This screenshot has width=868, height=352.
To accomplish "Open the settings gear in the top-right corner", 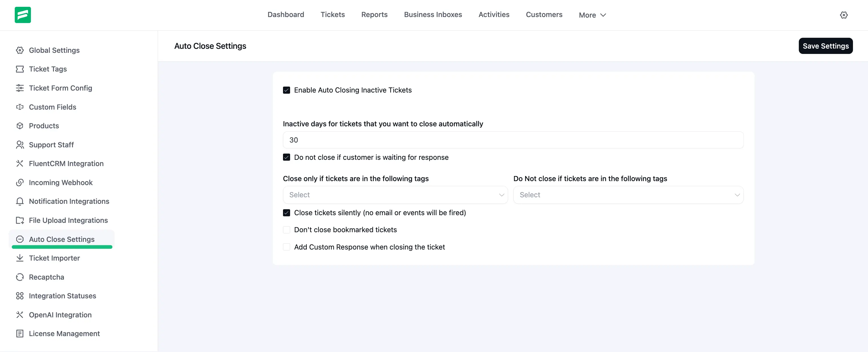I will pos(844,15).
